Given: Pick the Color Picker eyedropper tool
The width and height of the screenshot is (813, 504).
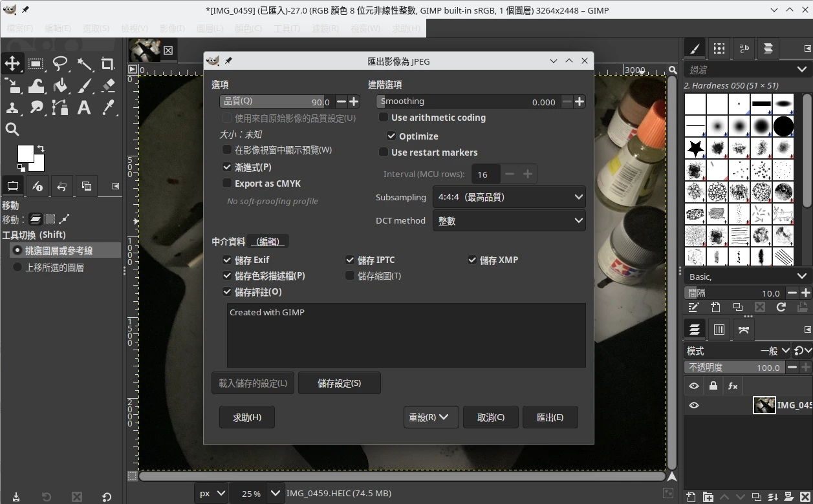Looking at the screenshot, I should (x=108, y=108).
